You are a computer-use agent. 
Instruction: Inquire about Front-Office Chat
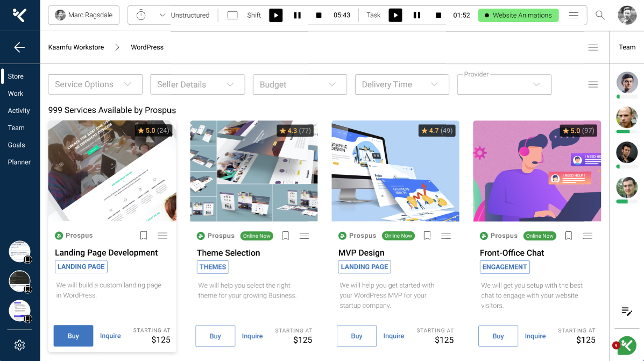535,336
